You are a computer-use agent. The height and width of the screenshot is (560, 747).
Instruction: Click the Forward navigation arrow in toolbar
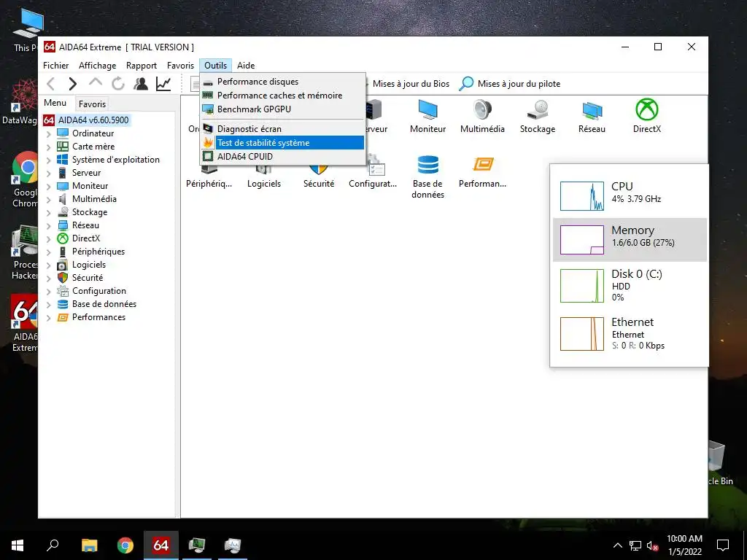(72, 84)
